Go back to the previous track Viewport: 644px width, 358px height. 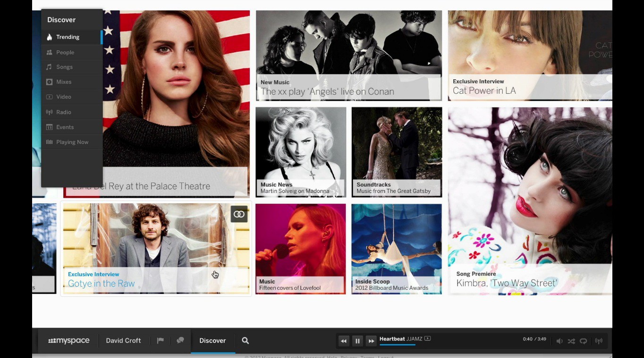pyautogui.click(x=344, y=341)
